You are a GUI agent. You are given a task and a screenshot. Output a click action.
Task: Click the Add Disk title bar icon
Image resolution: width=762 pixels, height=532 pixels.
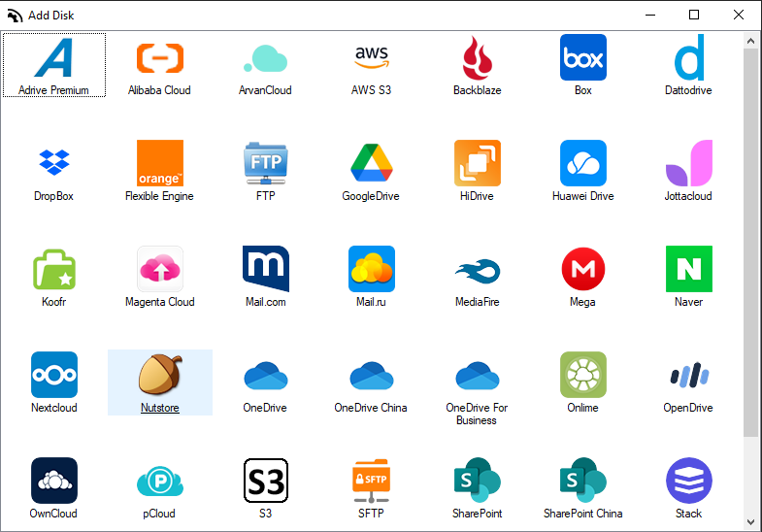coord(16,16)
